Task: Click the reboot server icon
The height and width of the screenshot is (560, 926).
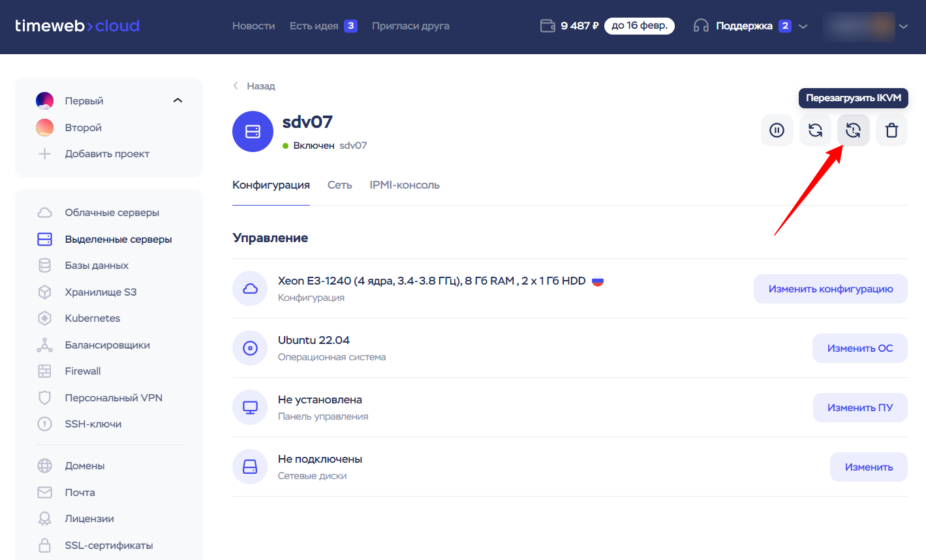Action: (x=815, y=131)
